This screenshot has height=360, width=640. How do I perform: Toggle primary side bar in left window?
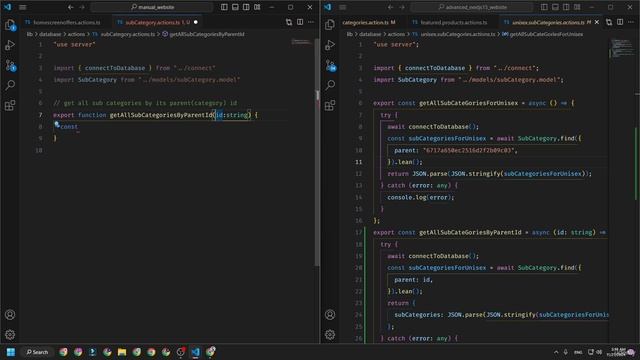pos(224,7)
